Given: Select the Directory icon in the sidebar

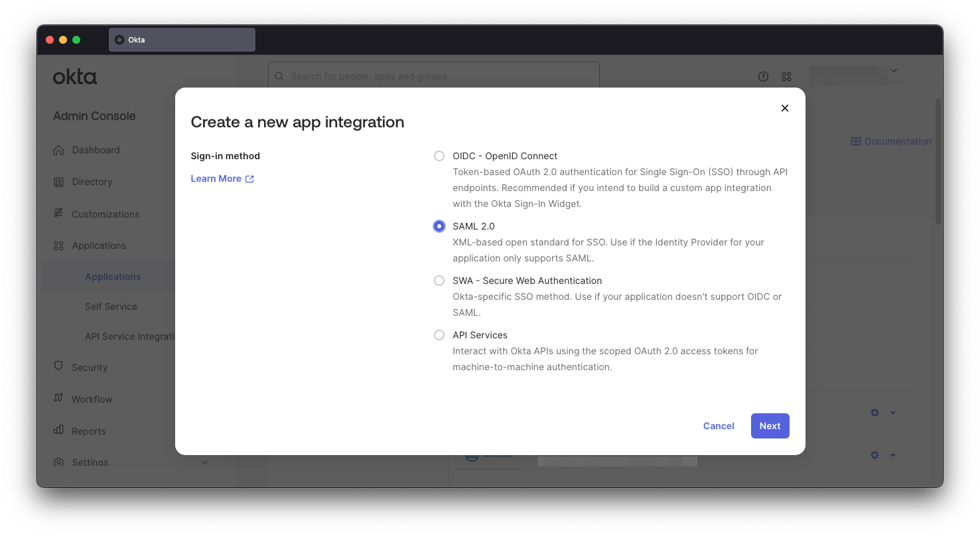Looking at the screenshot, I should pos(60,182).
